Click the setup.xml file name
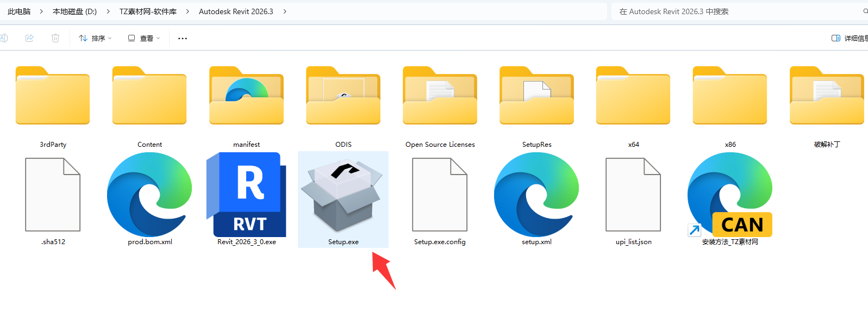The height and width of the screenshot is (317, 868). pyautogui.click(x=537, y=242)
